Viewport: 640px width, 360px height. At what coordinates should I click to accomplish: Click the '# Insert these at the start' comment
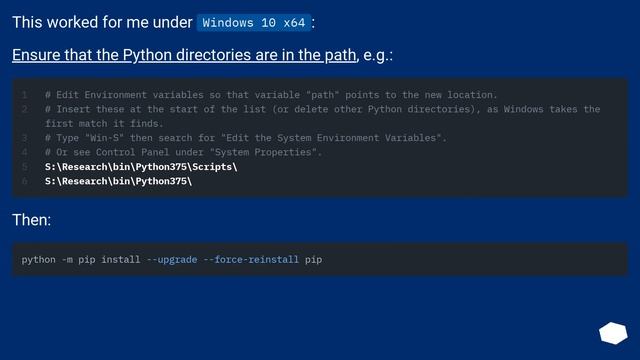(322, 116)
